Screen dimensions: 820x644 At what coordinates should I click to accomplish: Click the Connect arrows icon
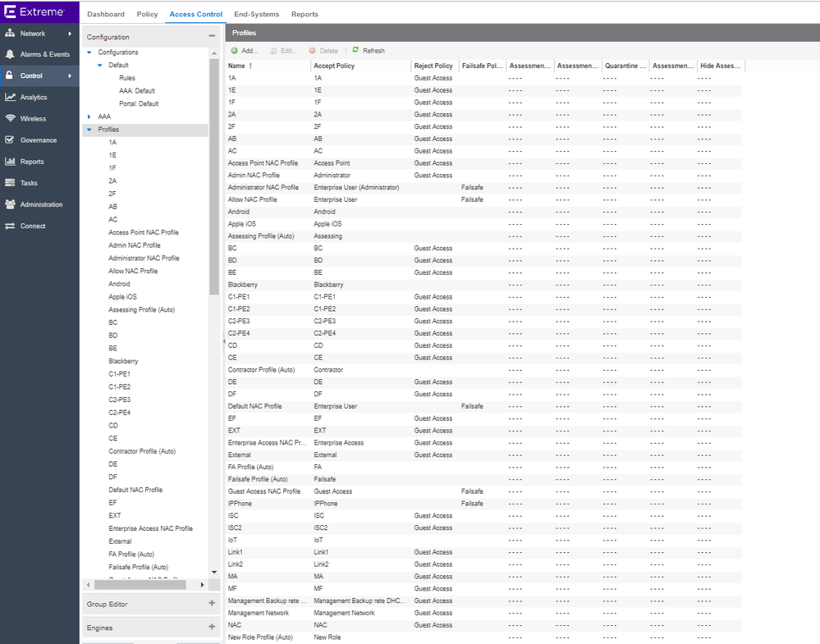pos(10,226)
